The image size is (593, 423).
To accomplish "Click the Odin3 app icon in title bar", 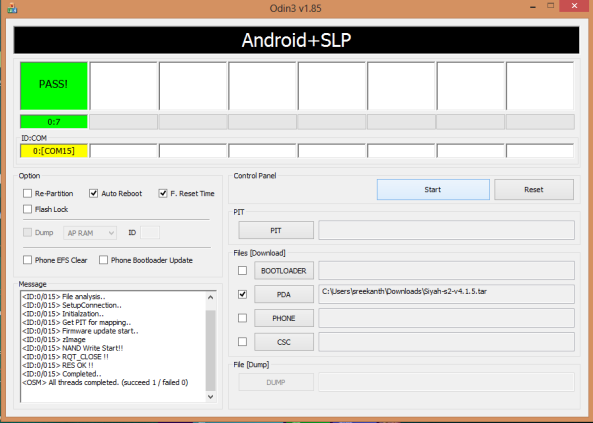I will [12, 8].
